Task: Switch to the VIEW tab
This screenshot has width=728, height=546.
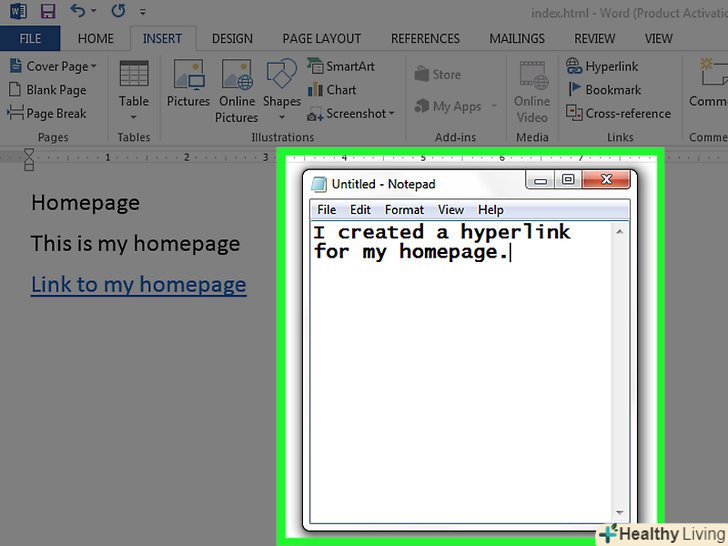Action: point(658,39)
